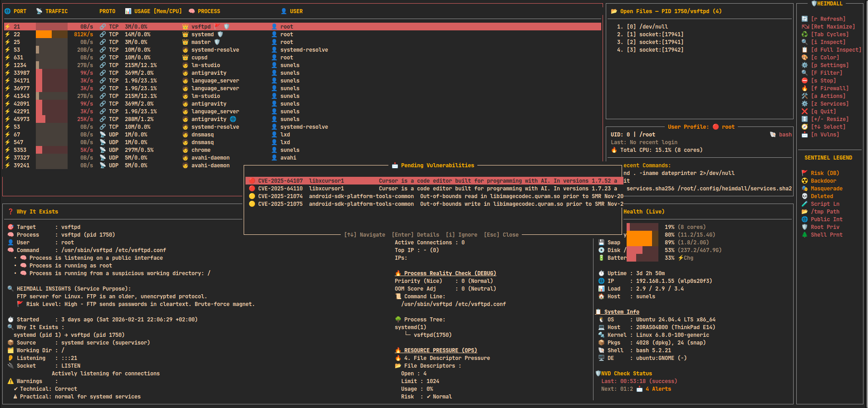This screenshot has height=408, width=868.
Task: Click the radiation icon beside Backdoor legend
Action: click(x=804, y=181)
